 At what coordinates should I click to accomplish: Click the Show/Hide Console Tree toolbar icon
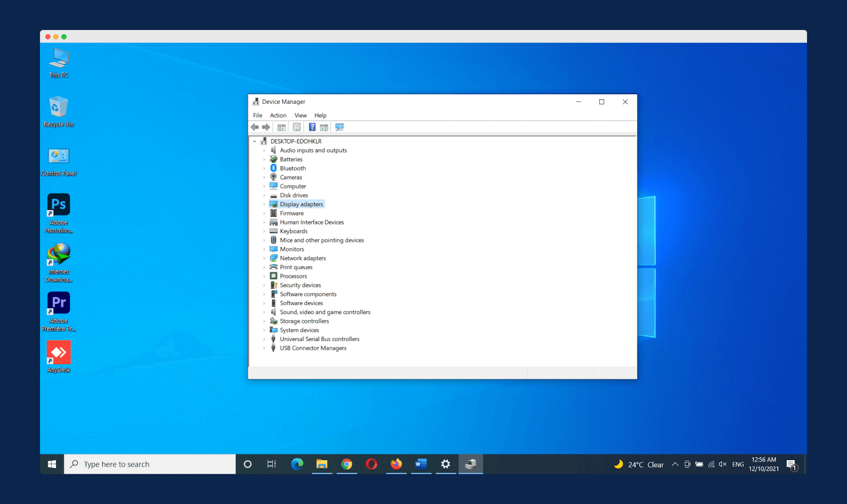282,127
